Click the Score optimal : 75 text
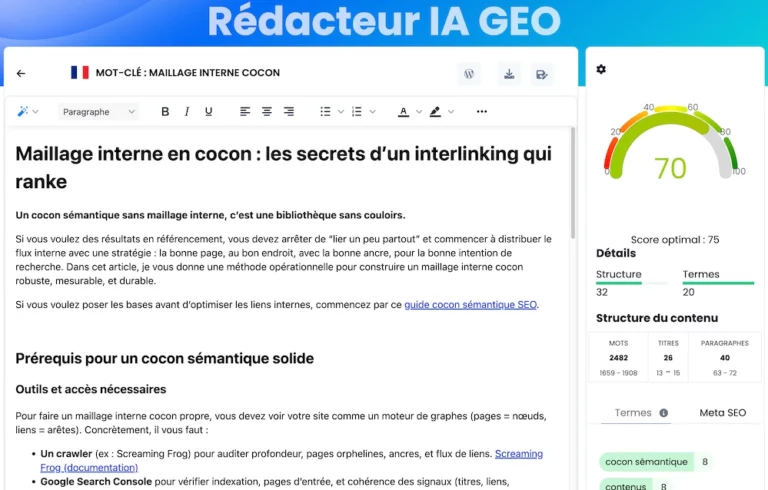 coord(675,240)
